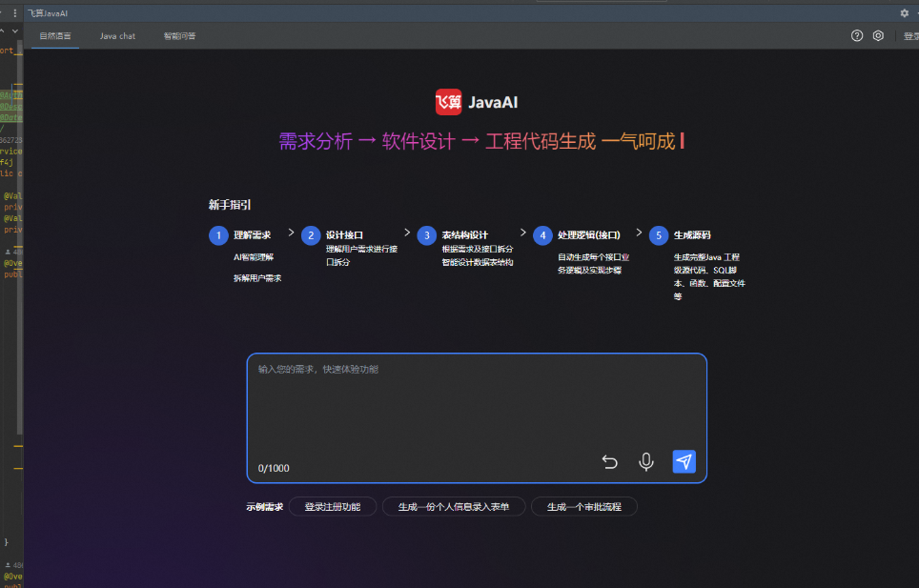Viewport: 919px width, 588px height.
Task: Open the help question-mark icon
Action: point(857,35)
